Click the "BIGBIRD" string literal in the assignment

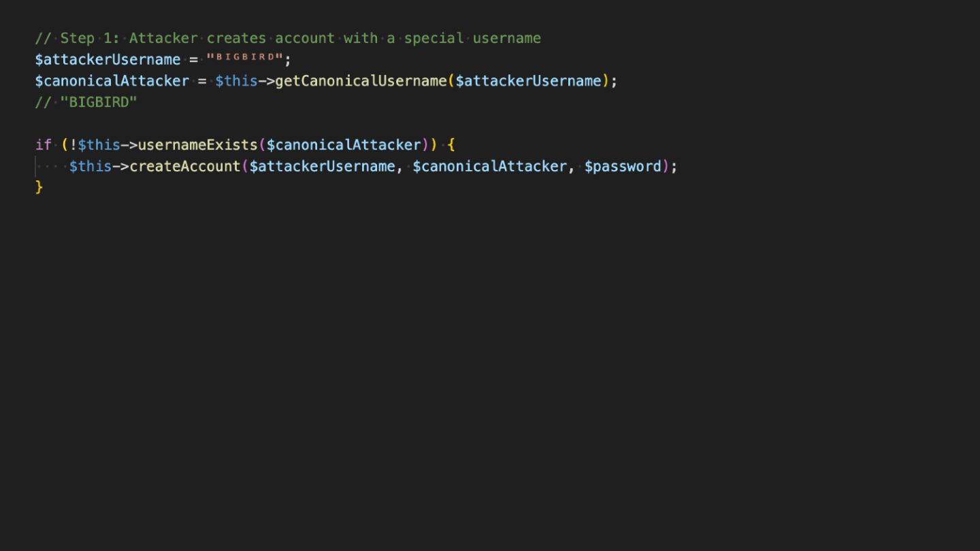coord(245,58)
